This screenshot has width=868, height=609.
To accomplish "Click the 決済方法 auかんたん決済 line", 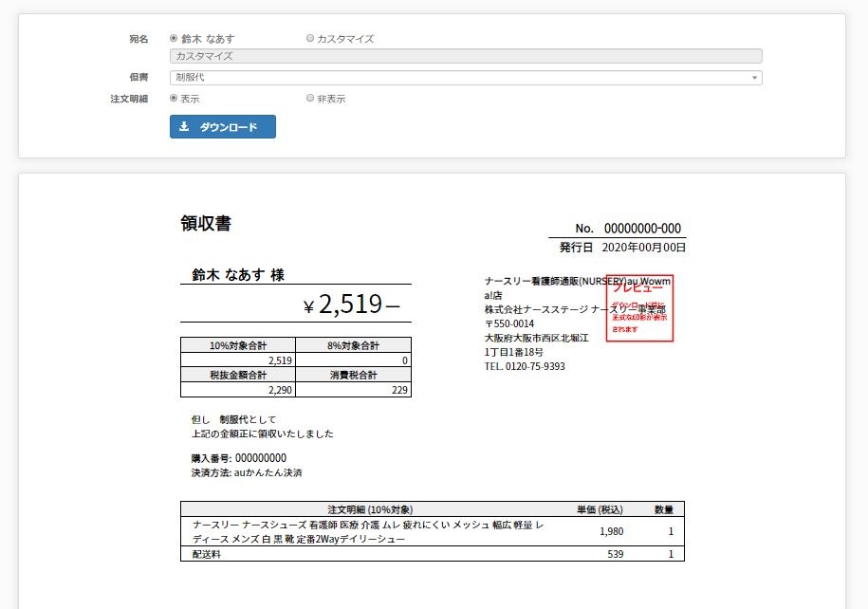I will 247,472.
